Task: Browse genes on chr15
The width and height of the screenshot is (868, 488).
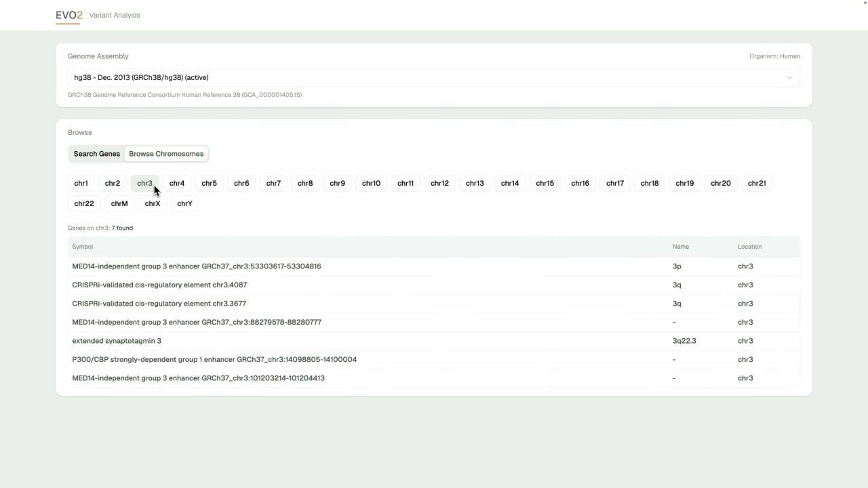Action: (545, 184)
